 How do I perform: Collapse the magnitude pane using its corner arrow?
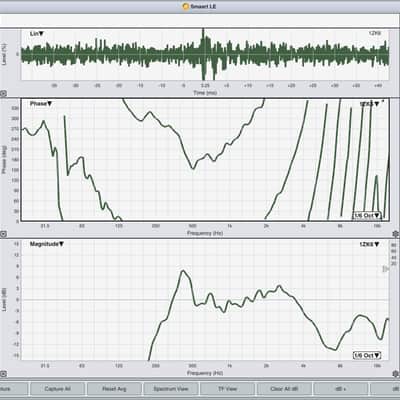point(3,374)
